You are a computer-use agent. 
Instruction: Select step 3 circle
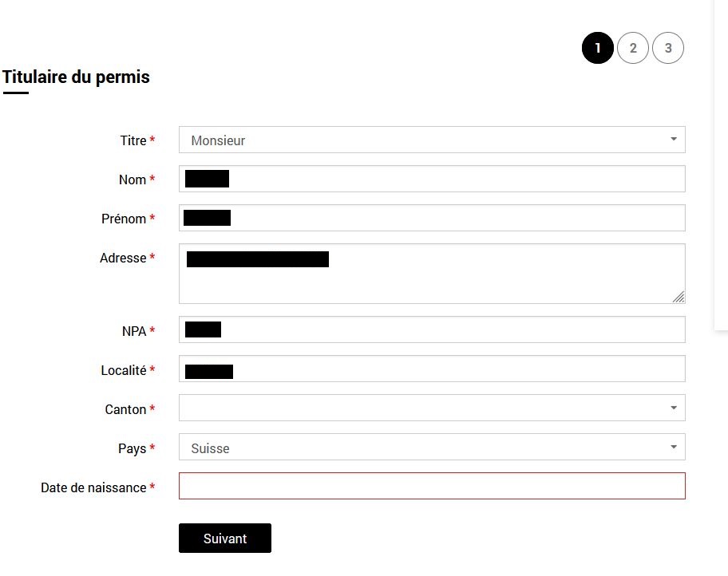(x=668, y=48)
